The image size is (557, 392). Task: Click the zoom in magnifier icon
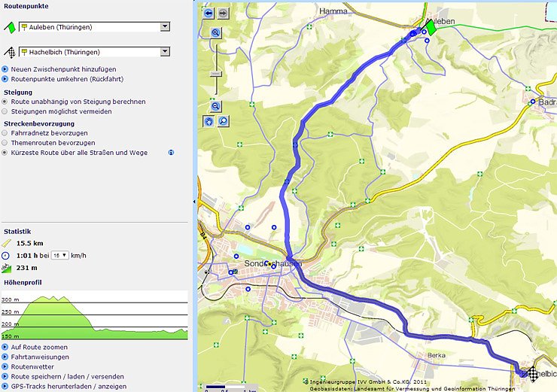point(216,33)
